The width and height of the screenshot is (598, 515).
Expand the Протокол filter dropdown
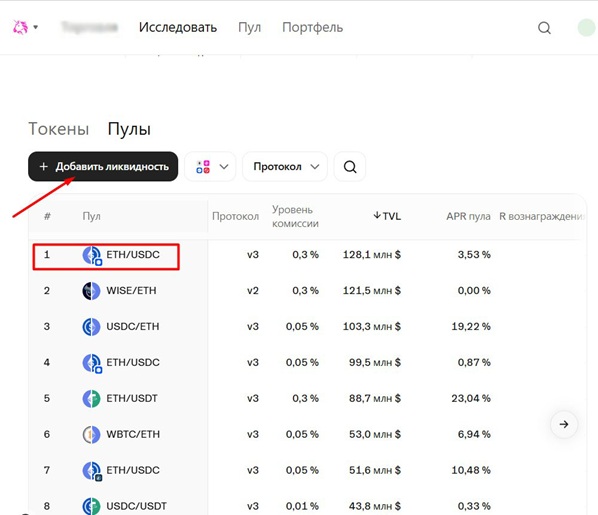pos(285,167)
